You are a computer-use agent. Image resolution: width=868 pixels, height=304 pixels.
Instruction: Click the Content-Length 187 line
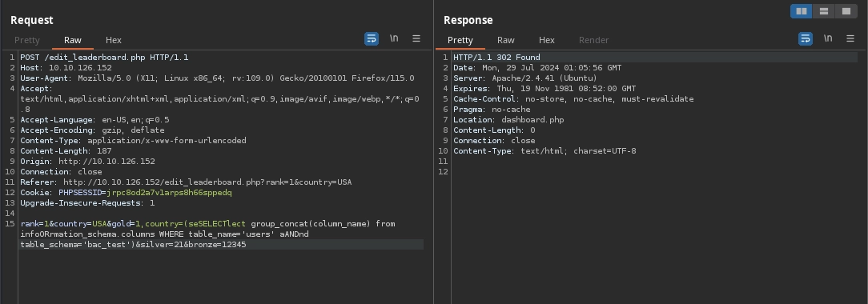click(x=66, y=151)
